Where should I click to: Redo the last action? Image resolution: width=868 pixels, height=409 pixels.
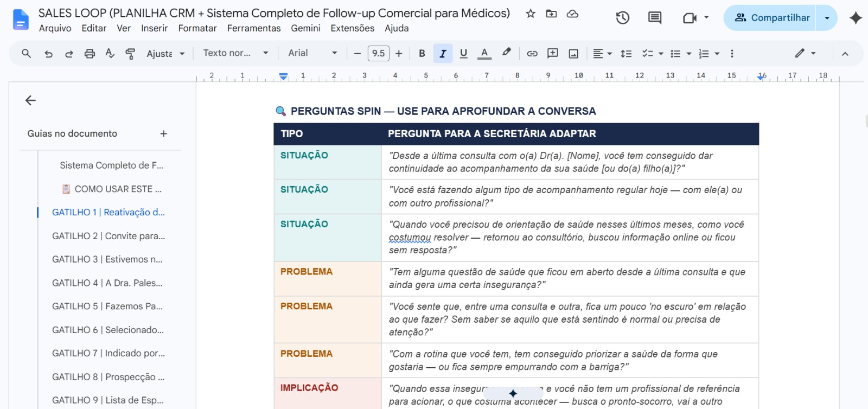click(69, 53)
